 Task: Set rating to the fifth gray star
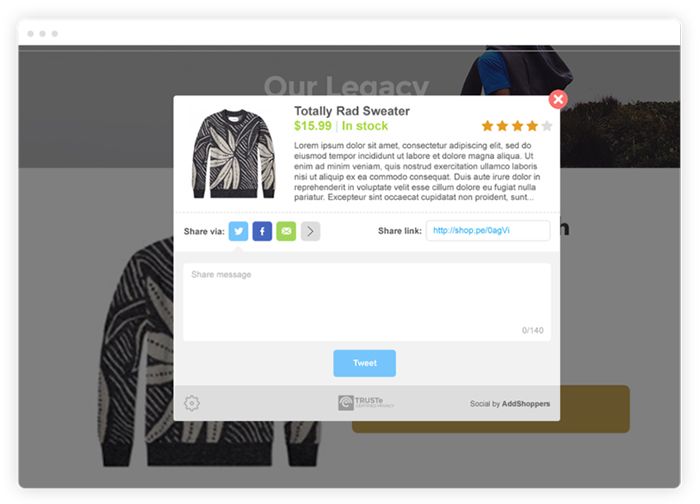547,126
